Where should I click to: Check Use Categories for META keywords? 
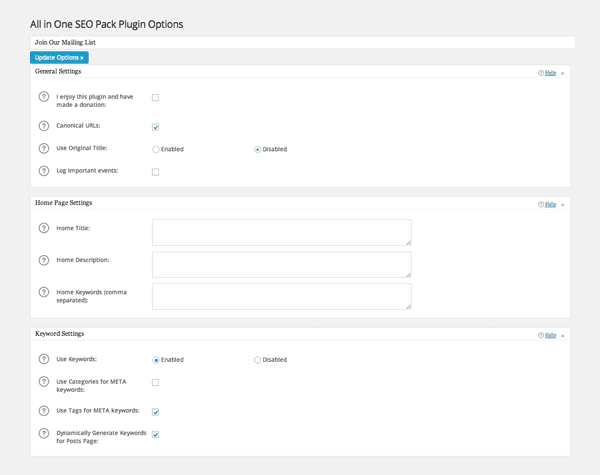(x=155, y=382)
